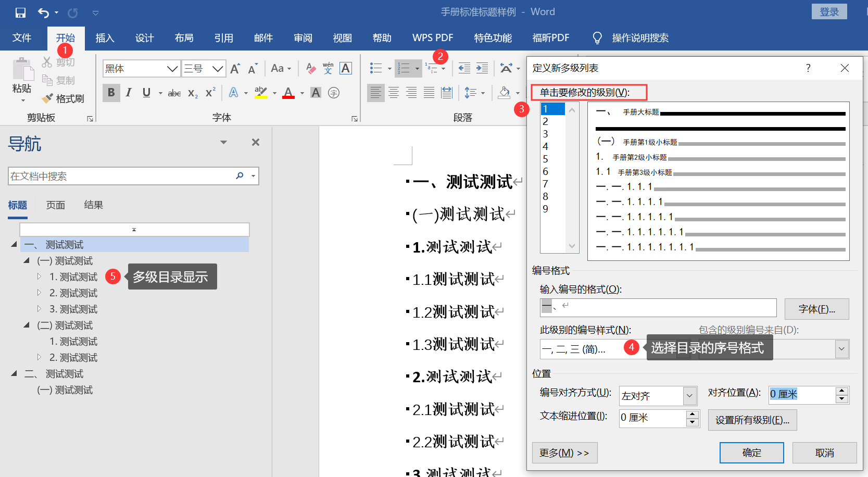
Task: Click the Save icon in title bar
Action: [x=20, y=12]
